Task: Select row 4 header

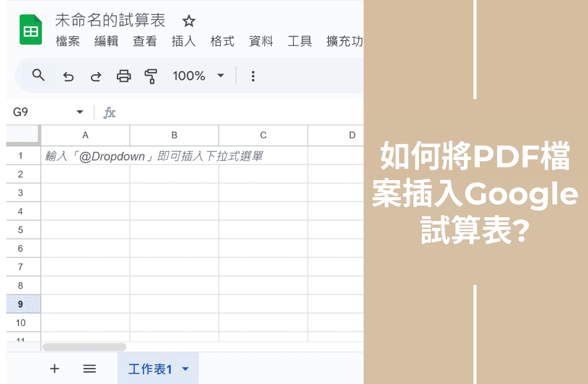Action: pyautogui.click(x=23, y=211)
